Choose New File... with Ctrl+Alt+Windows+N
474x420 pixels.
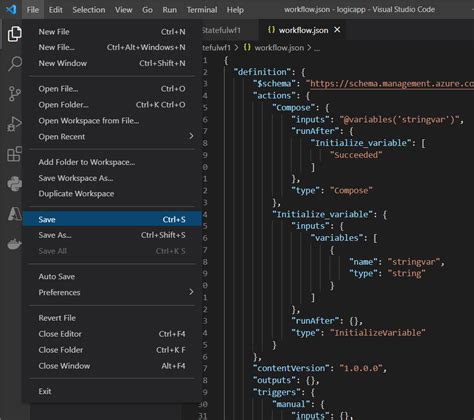(x=112, y=47)
